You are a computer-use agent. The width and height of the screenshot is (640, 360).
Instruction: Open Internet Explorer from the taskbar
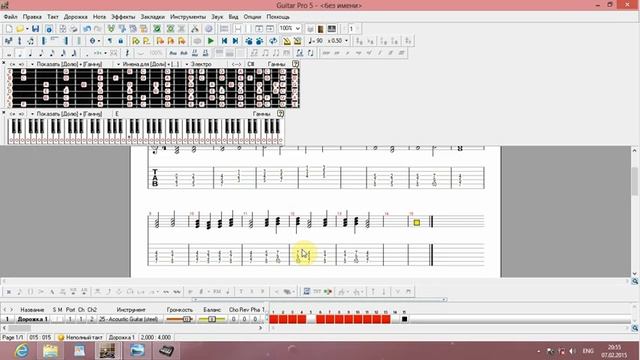click(x=22, y=351)
